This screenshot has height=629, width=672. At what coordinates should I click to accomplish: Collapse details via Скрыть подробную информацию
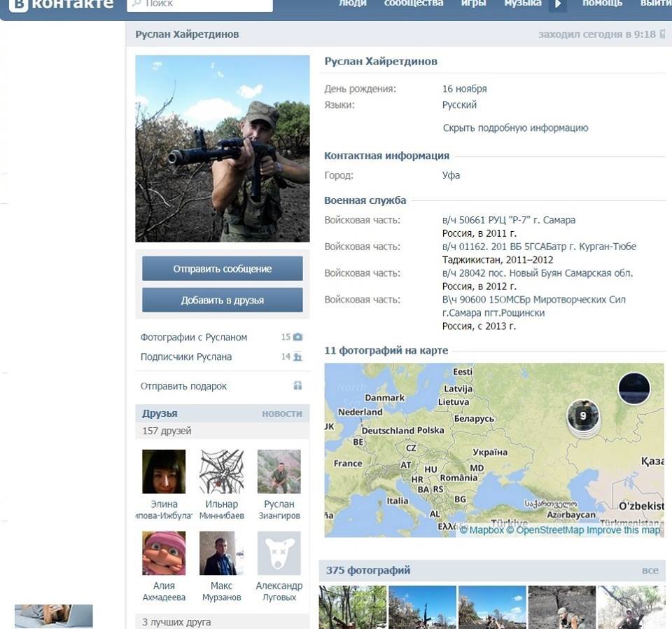(515, 128)
